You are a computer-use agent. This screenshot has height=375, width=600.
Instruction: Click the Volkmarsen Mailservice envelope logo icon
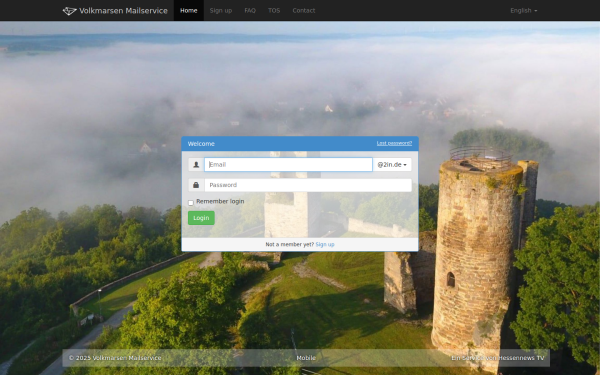69,11
